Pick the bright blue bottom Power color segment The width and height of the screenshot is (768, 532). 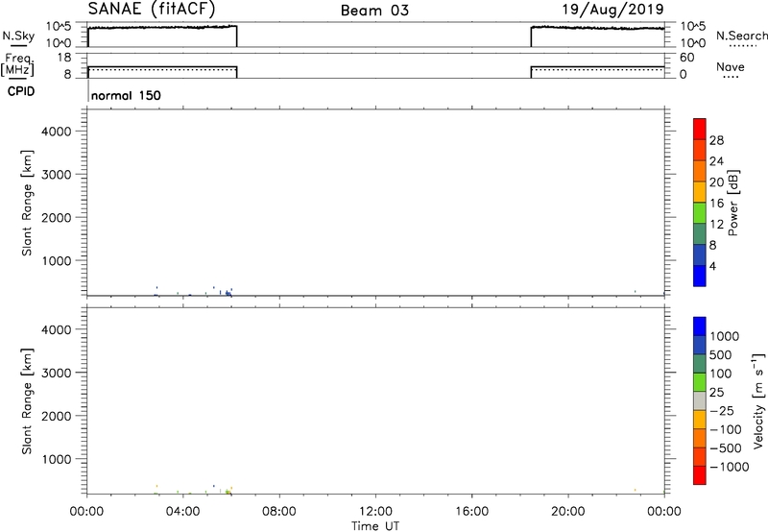tap(700, 276)
